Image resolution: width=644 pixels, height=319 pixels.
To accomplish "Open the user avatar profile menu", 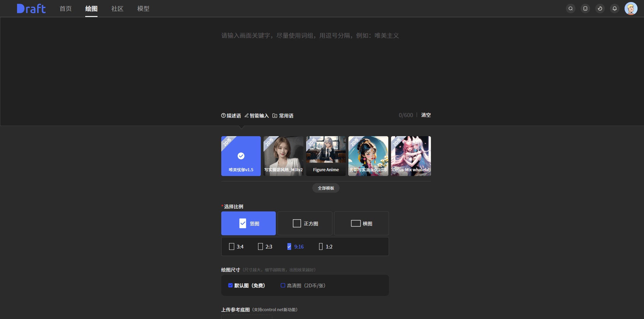I will click(631, 9).
